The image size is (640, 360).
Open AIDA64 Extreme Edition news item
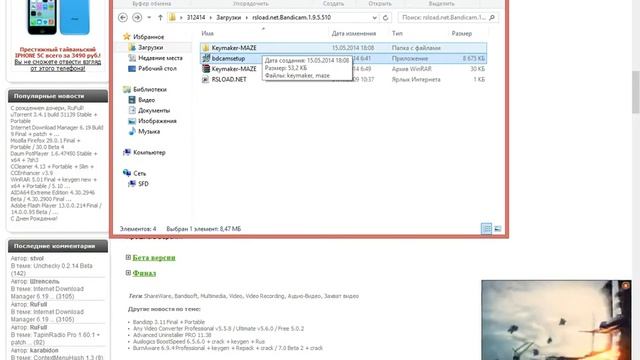tap(52, 196)
